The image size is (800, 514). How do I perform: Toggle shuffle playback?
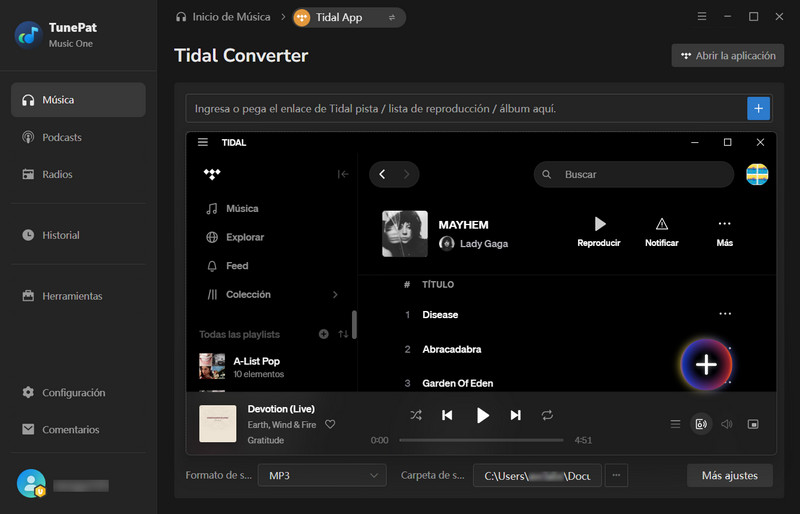coord(416,415)
